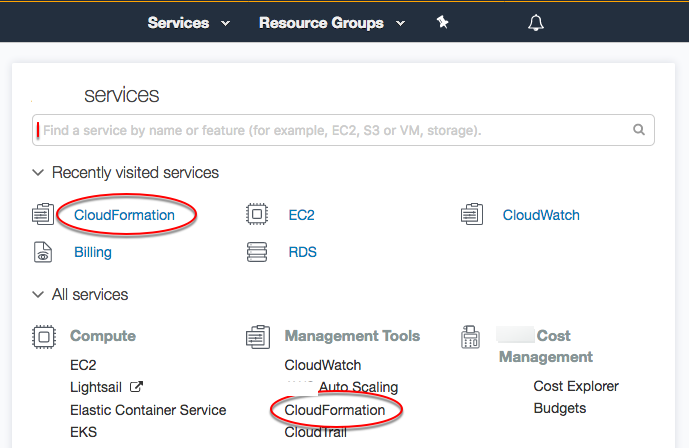The width and height of the screenshot is (689, 448).
Task: Click the RDS database icon
Action: pyautogui.click(x=257, y=252)
